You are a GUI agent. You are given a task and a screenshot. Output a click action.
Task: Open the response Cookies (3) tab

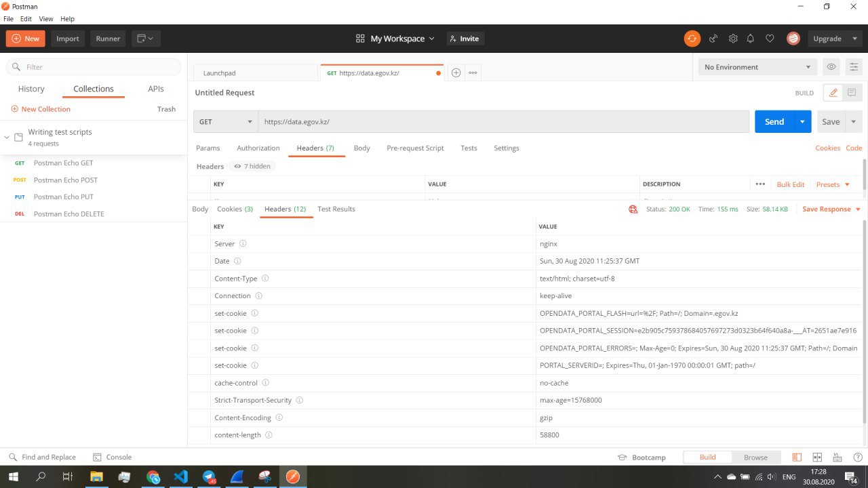tap(235, 209)
